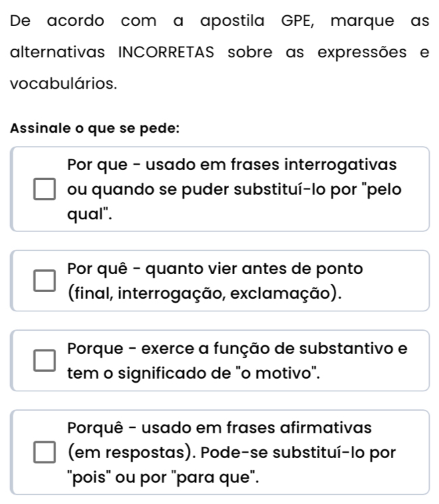The height and width of the screenshot is (504, 439).
Task: Click the "Assinale o que se pede:" heading
Action: (x=95, y=128)
